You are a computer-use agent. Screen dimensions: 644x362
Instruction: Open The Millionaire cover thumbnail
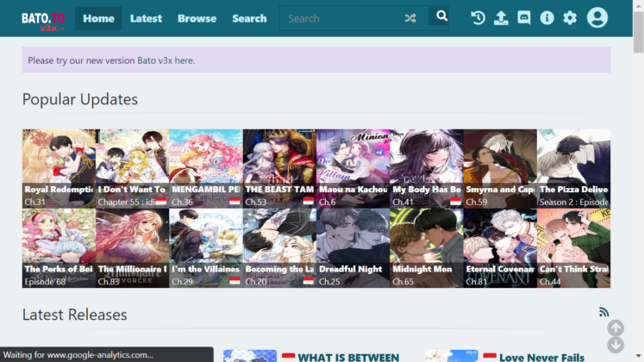(x=132, y=248)
